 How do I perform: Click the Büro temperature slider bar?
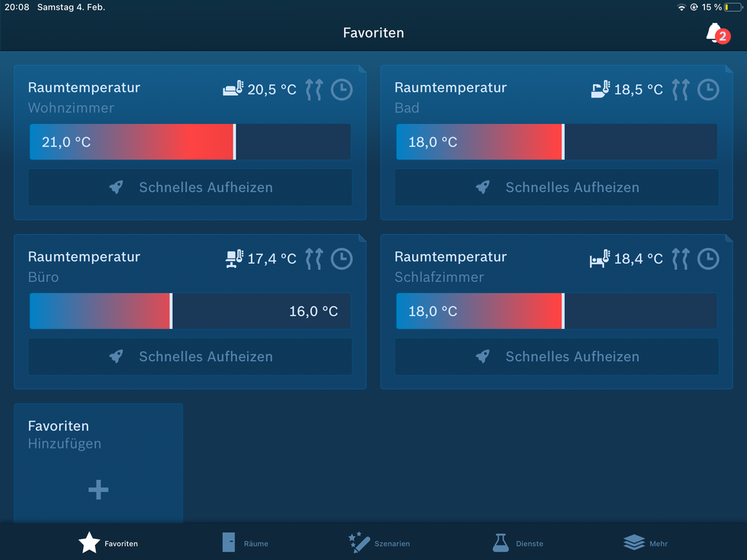coord(190,311)
